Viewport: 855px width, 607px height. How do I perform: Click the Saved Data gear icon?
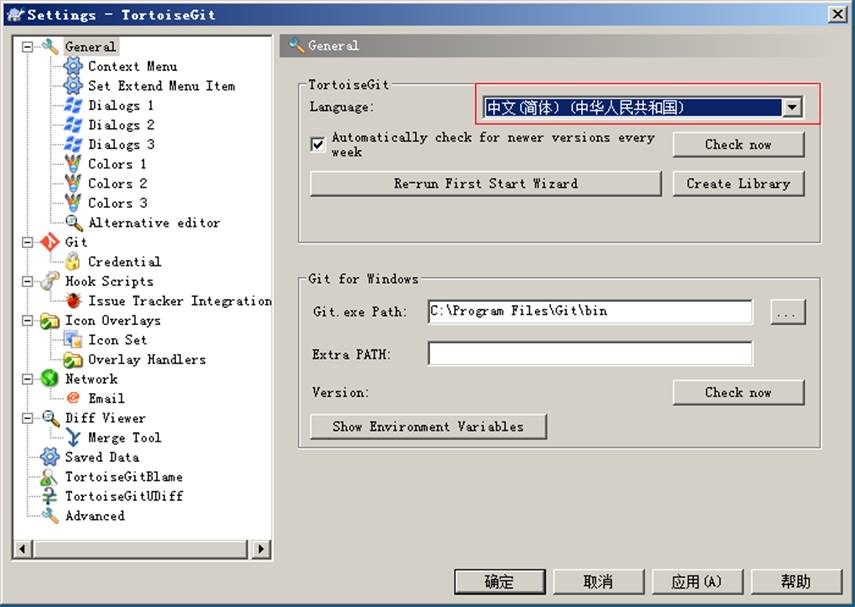[x=50, y=457]
